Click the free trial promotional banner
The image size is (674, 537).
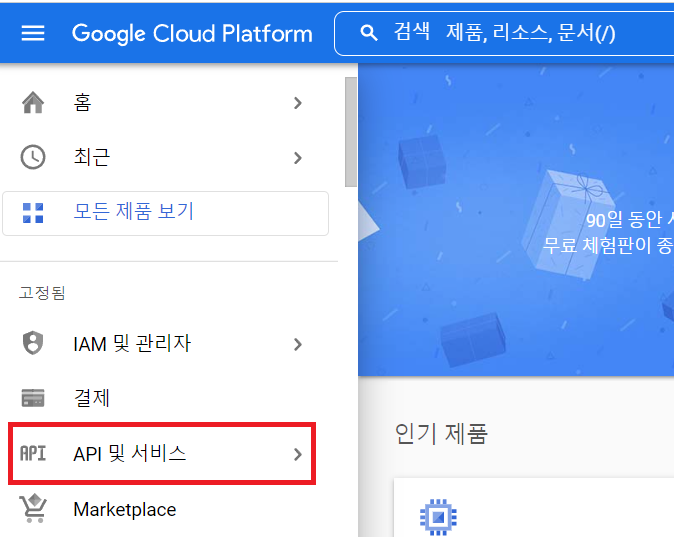point(516,220)
